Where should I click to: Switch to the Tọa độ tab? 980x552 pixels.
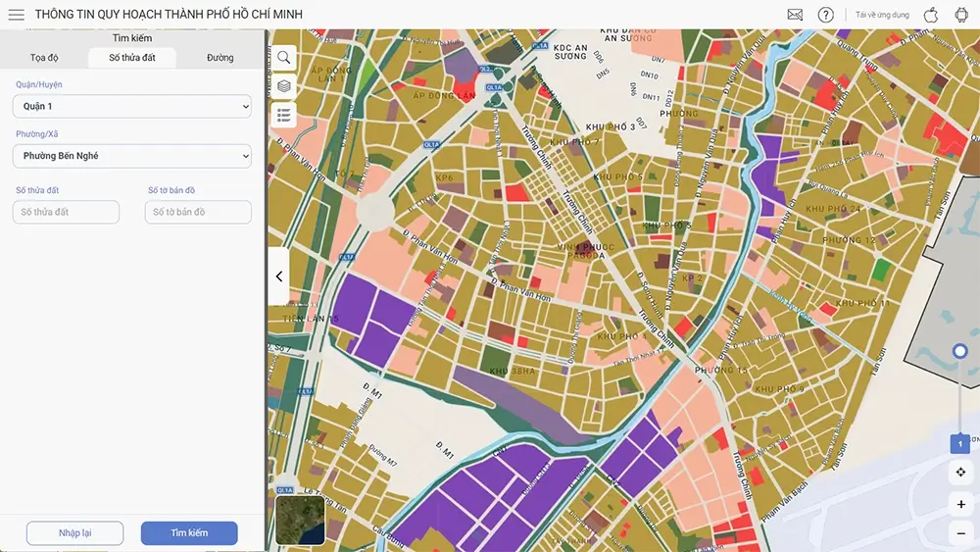tap(44, 58)
